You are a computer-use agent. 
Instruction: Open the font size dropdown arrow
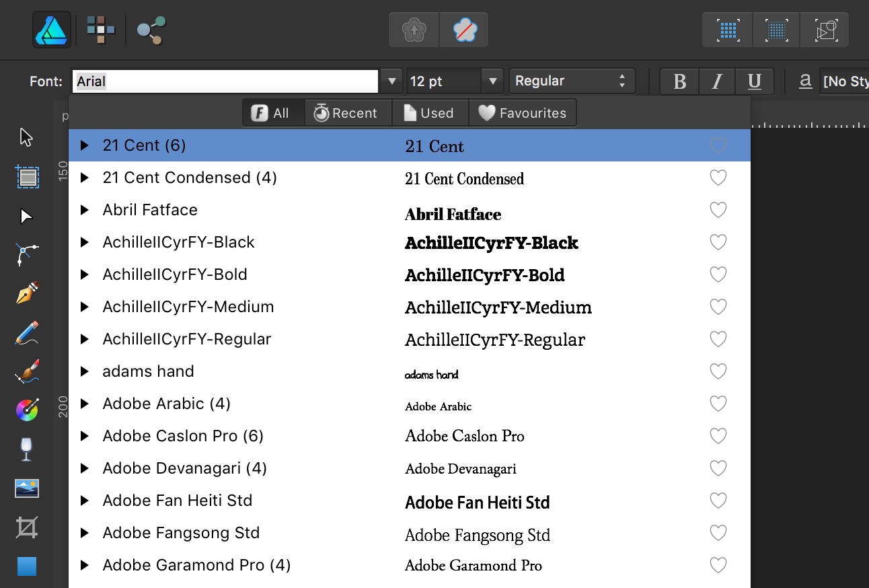(x=492, y=81)
